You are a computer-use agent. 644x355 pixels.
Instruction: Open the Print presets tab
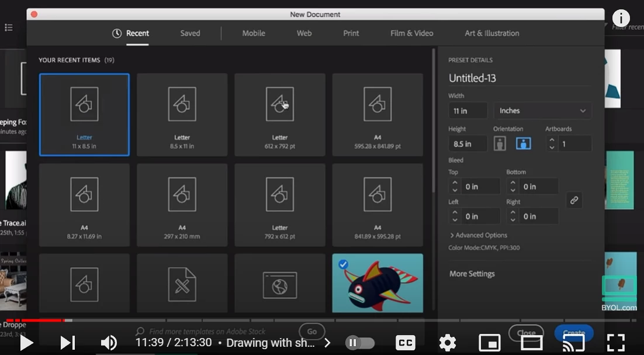[351, 33]
